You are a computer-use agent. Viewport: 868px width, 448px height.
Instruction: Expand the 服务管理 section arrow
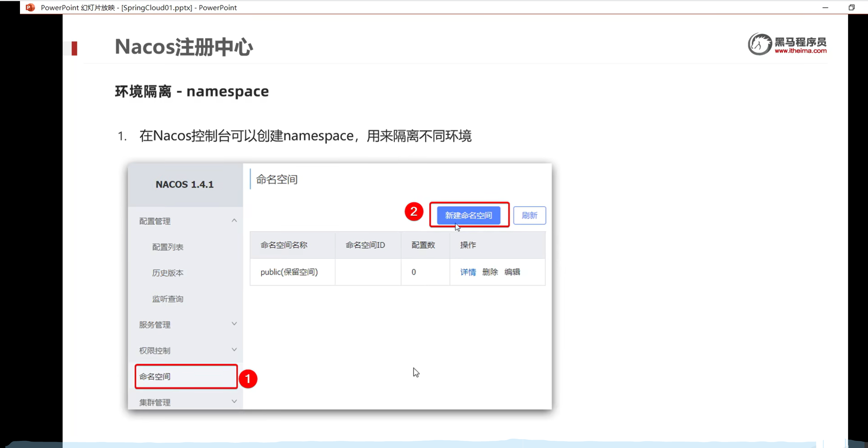(x=234, y=324)
